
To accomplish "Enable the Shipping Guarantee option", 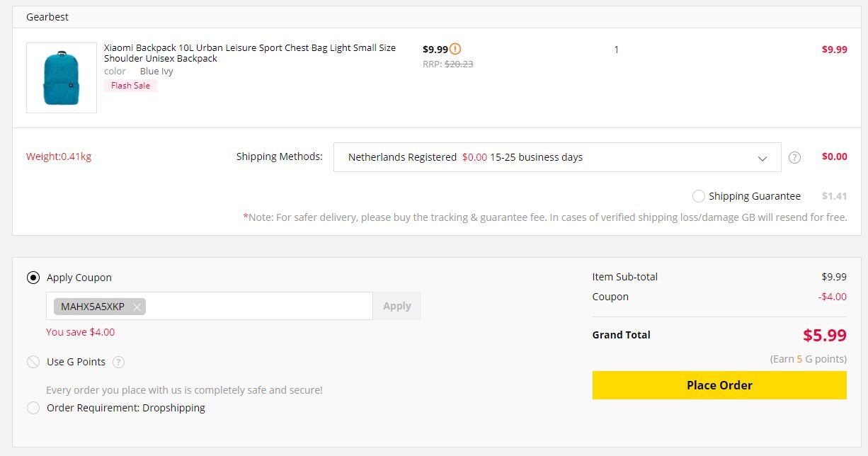I will point(699,196).
